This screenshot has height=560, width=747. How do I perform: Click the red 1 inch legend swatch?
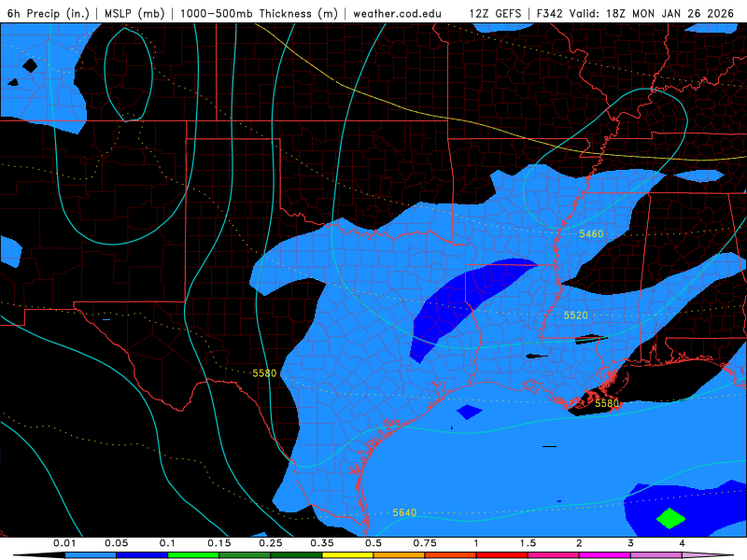coord(502,555)
